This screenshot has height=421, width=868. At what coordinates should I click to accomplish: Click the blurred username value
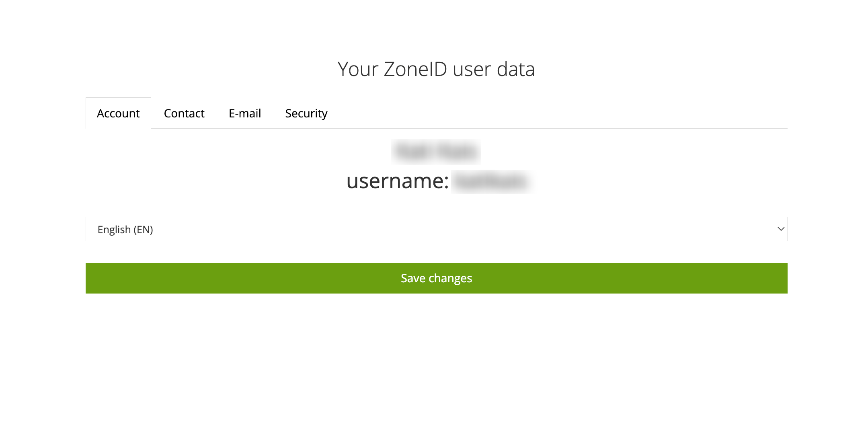click(x=492, y=182)
